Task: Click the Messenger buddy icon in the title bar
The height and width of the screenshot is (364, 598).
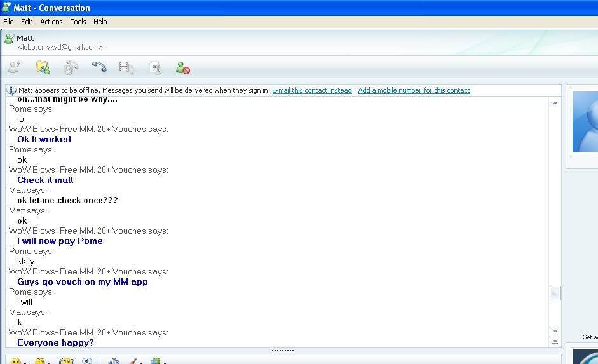Action: coord(6,7)
